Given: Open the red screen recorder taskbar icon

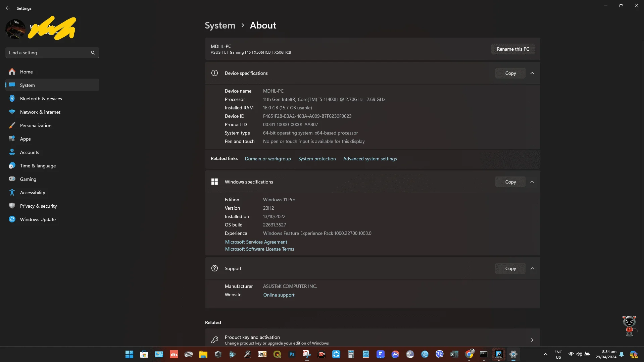Looking at the screenshot, I should coord(321,354).
